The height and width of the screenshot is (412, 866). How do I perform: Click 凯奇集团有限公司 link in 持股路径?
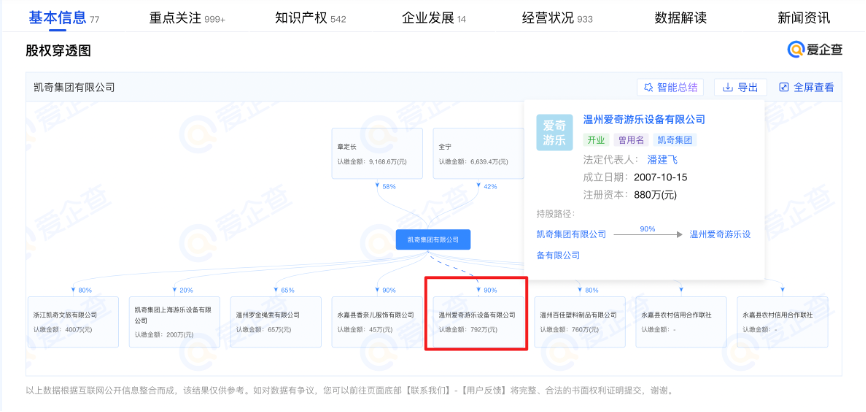571,234
